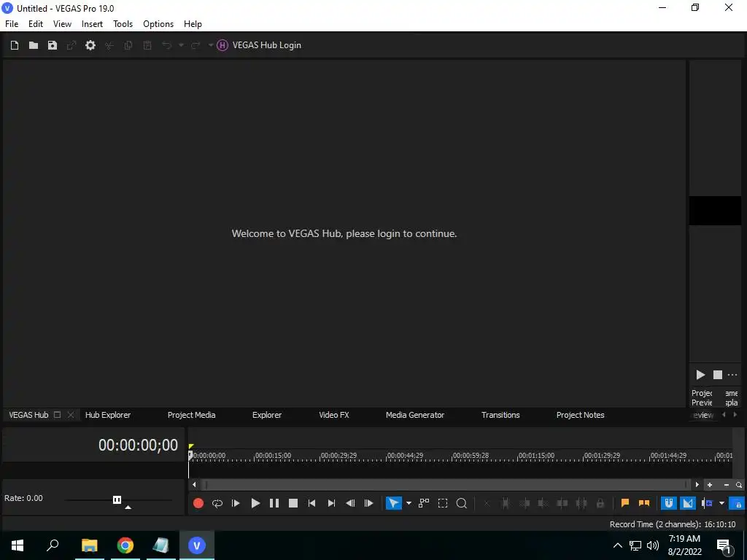Open the Options menu

pos(158,24)
